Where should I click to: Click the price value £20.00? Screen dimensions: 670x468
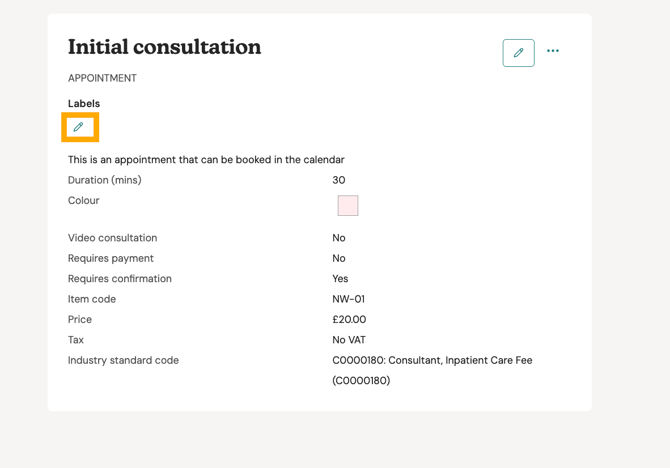pos(349,320)
